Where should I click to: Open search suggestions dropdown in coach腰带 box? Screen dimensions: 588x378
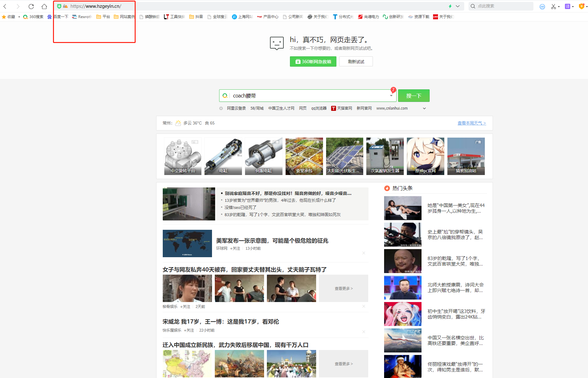click(391, 96)
